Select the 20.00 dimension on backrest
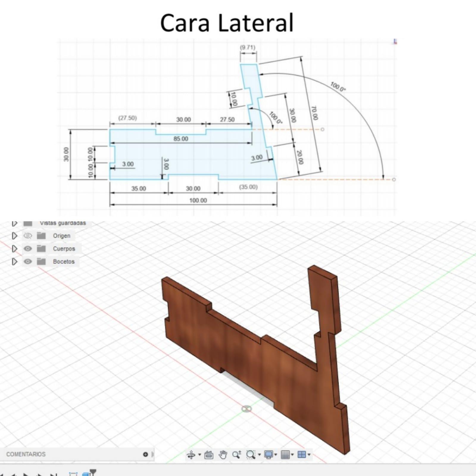The image size is (476, 476). pos(300,157)
